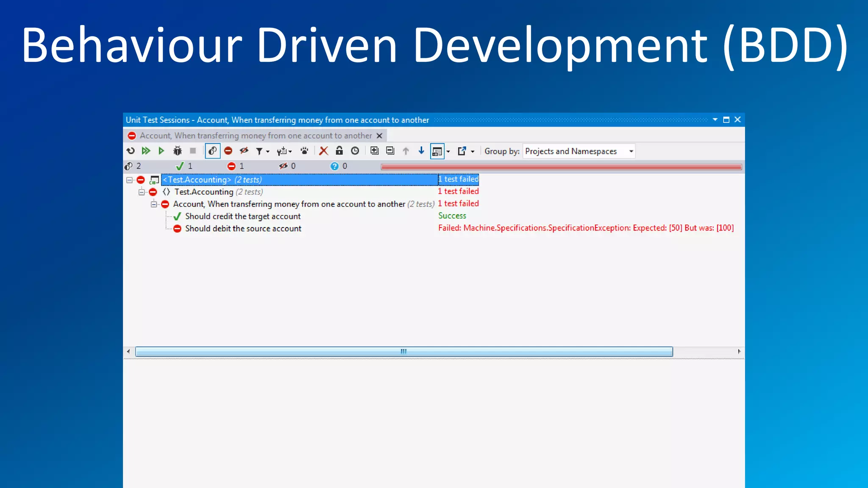This screenshot has height=488, width=868.
Task: Select Account, When transferring money test row
Action: 303,204
